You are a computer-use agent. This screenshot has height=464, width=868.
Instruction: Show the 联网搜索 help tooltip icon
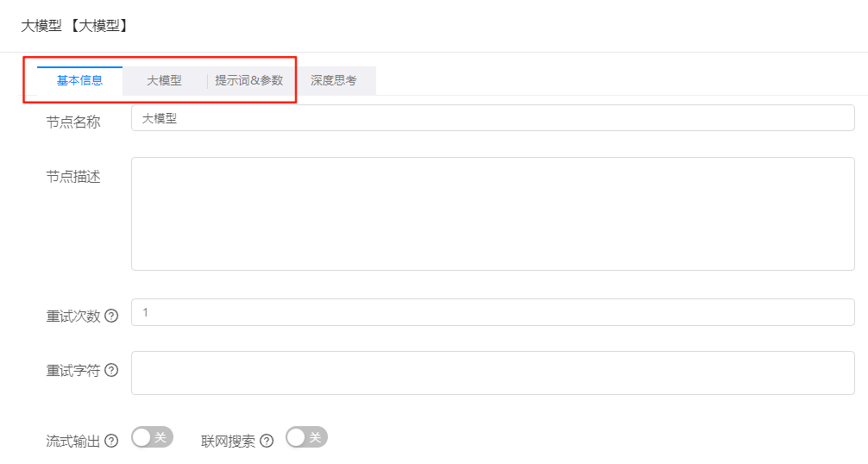click(267, 441)
